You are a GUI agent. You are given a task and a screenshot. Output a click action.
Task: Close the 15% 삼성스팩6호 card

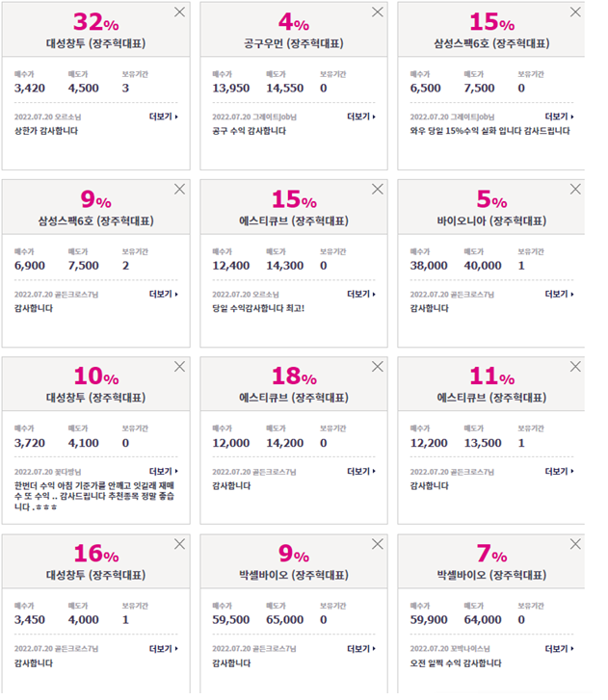click(575, 13)
